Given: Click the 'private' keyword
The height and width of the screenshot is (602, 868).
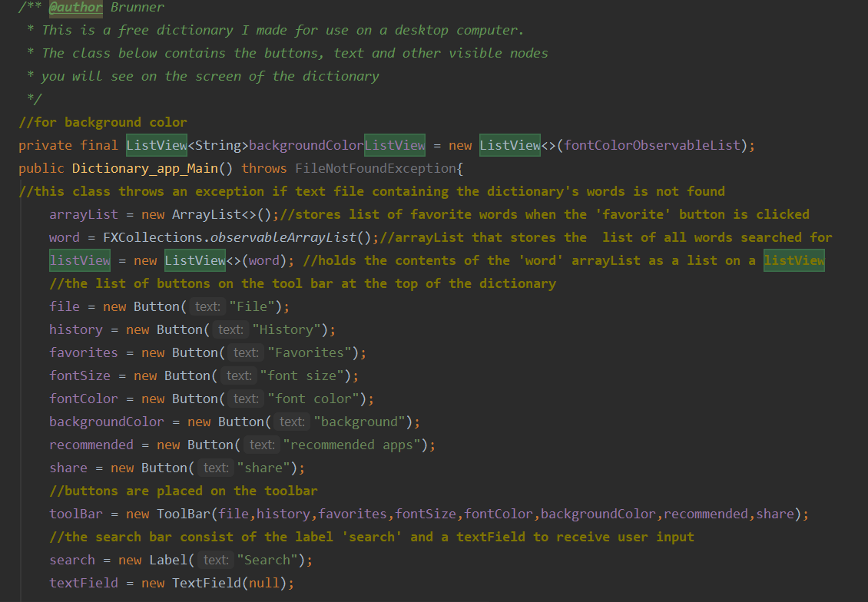Looking at the screenshot, I should [x=45, y=146].
